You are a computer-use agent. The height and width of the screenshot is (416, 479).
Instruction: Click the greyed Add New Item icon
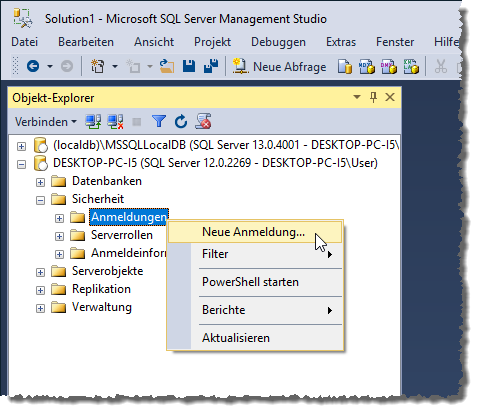pyautogui.click(x=134, y=66)
